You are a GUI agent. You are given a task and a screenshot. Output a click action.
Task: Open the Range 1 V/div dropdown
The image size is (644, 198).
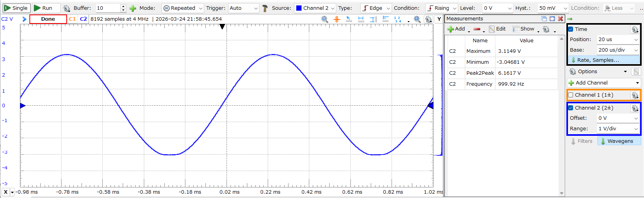coord(618,129)
